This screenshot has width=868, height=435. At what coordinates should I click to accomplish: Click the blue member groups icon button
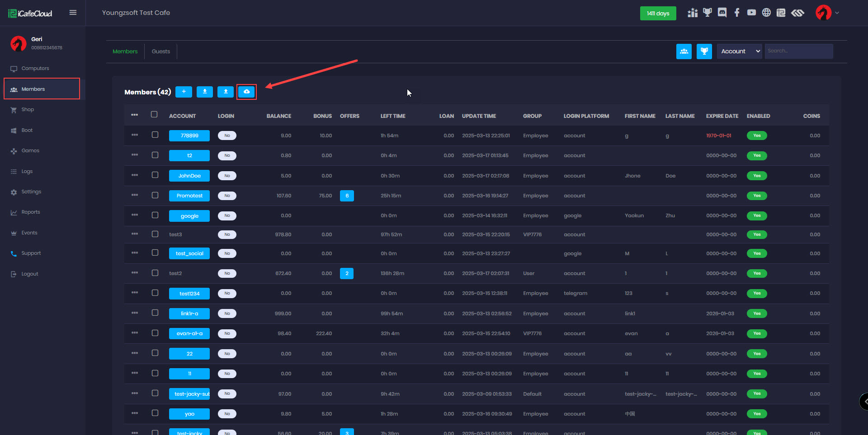point(684,51)
